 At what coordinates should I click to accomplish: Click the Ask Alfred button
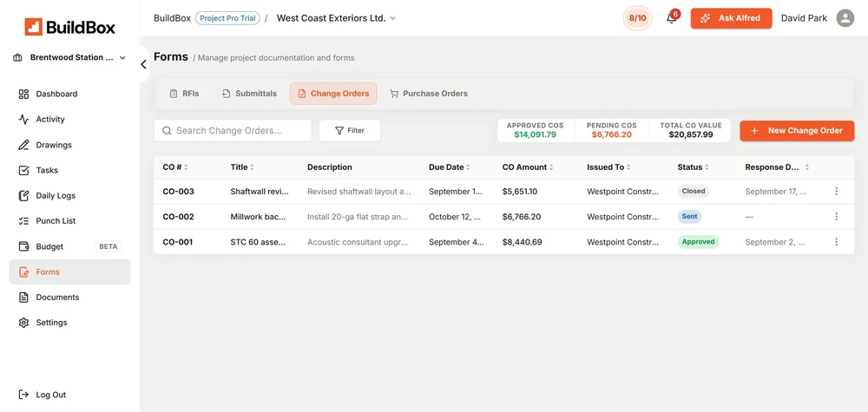(x=731, y=18)
